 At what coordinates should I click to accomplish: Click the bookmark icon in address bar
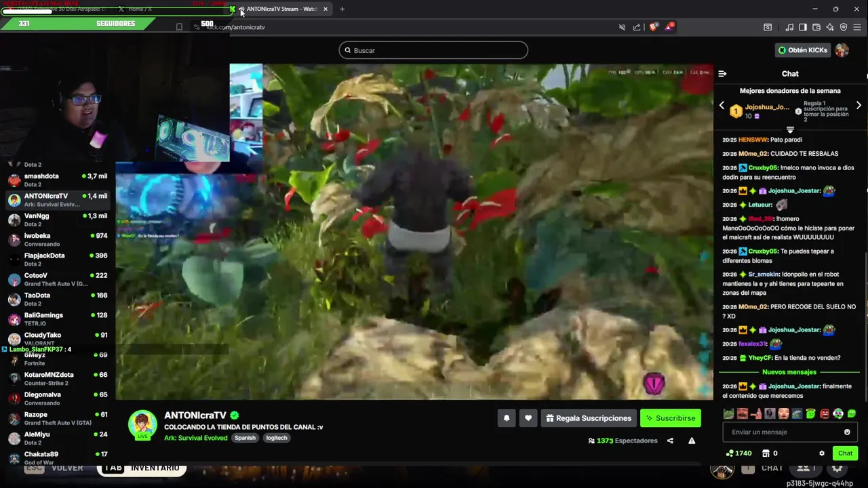point(179,27)
